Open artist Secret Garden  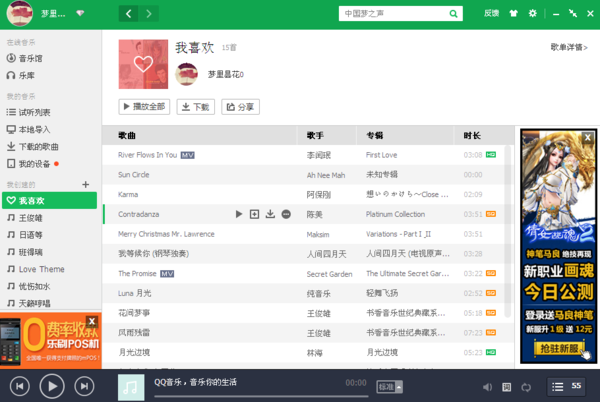tap(329, 274)
